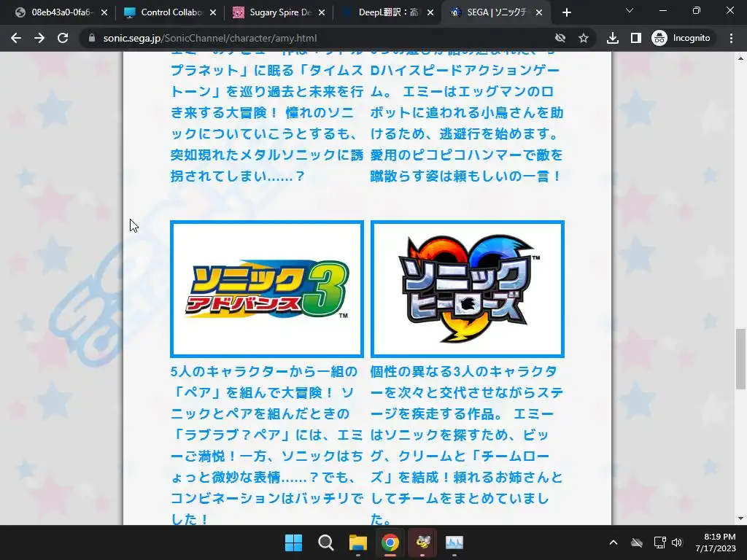
Task: Switch to the Control Collabo tab
Action: tap(170, 12)
